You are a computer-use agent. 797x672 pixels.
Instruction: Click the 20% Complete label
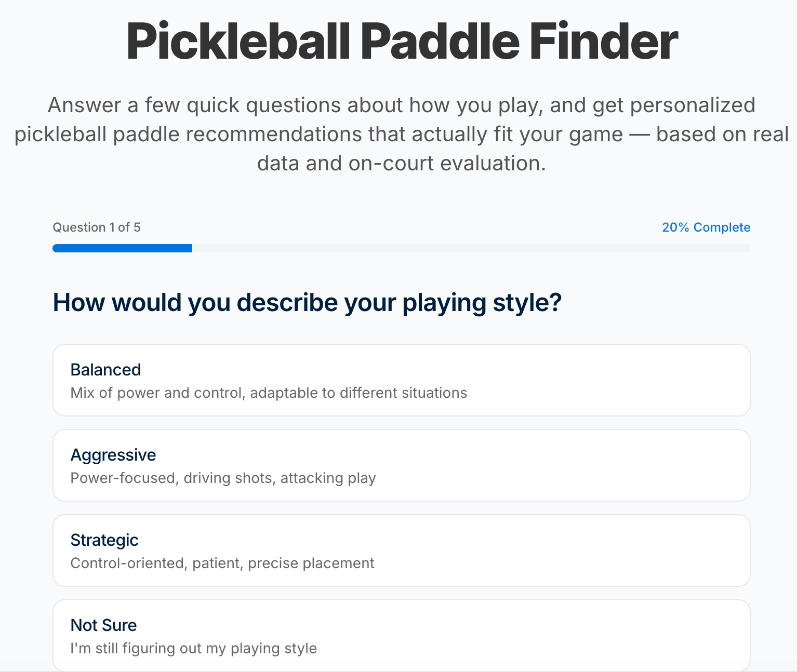pyautogui.click(x=706, y=227)
